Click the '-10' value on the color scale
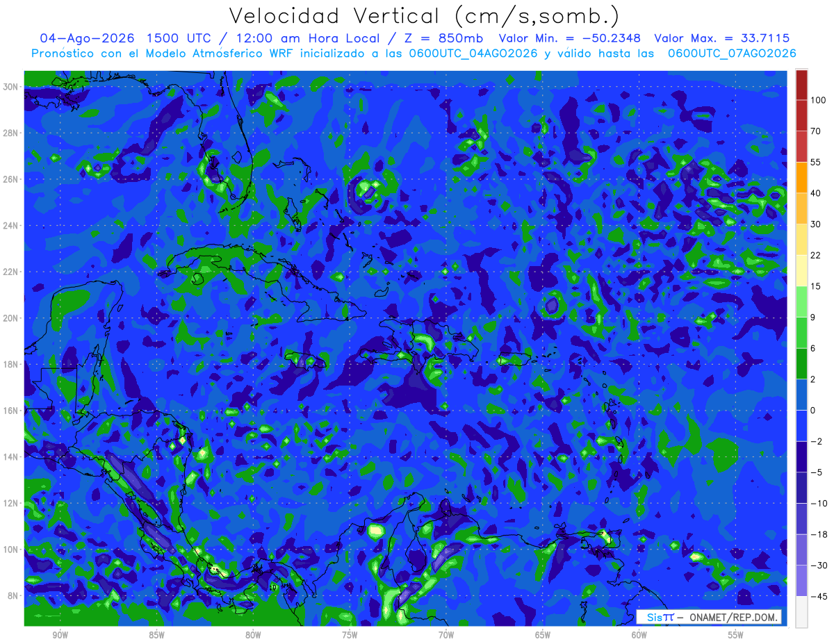The height and width of the screenshot is (644, 834). click(818, 503)
